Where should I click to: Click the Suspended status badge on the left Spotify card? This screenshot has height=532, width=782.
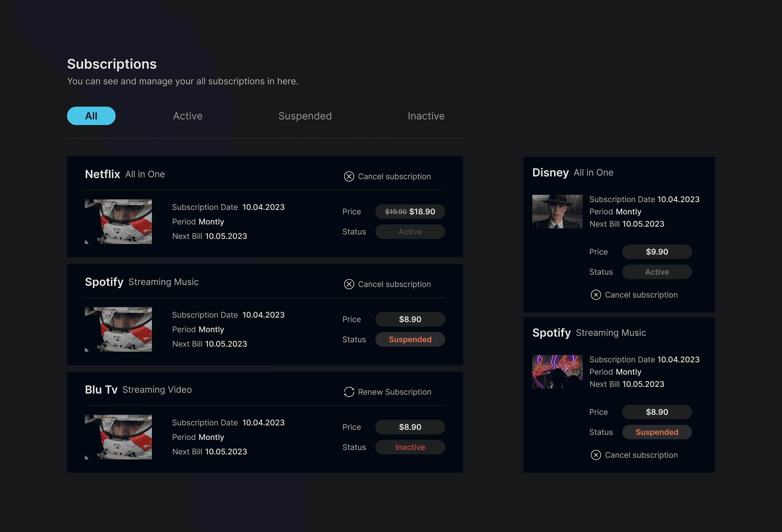pyautogui.click(x=410, y=339)
